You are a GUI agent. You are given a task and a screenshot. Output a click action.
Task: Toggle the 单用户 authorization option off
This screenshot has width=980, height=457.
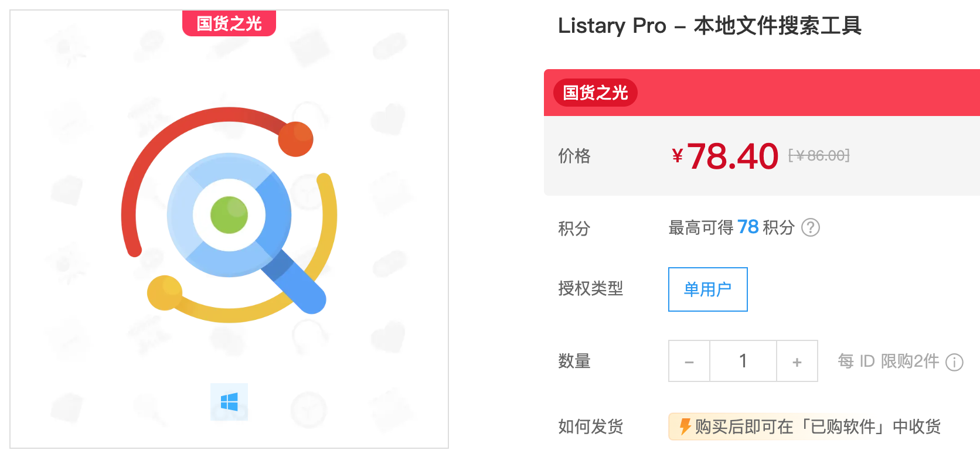click(707, 289)
